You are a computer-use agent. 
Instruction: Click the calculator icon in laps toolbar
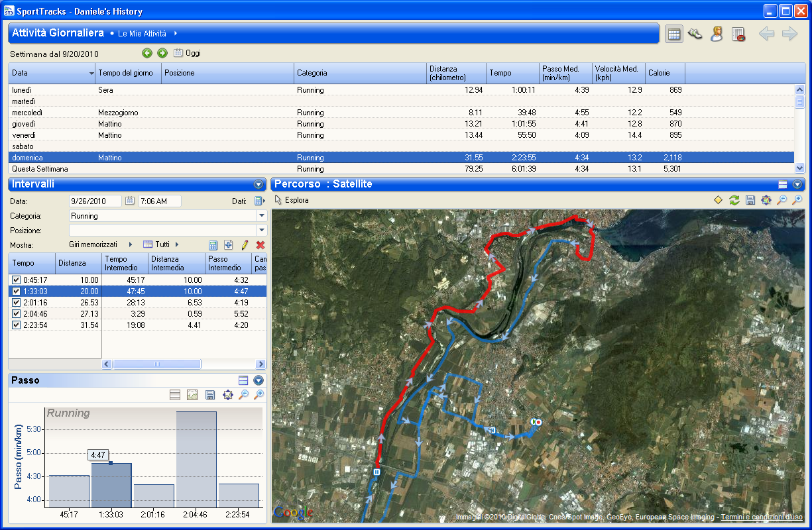click(213, 244)
